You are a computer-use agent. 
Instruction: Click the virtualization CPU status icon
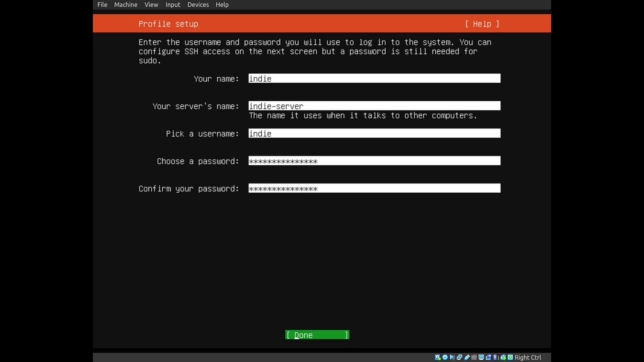click(496, 357)
